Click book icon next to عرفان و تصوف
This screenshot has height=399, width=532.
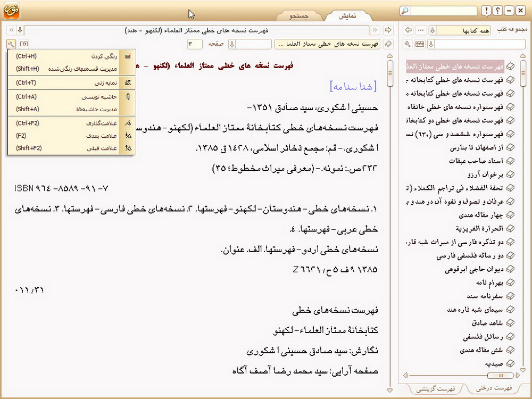(x=510, y=202)
